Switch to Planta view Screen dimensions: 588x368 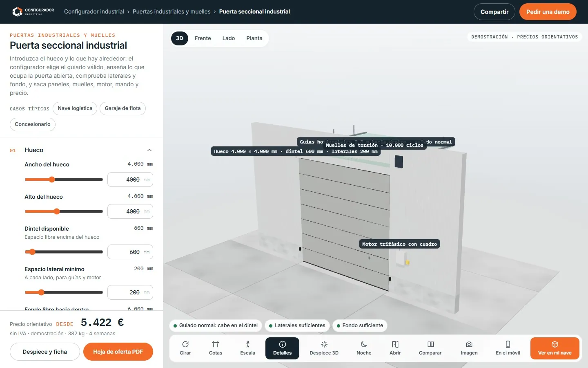(254, 38)
